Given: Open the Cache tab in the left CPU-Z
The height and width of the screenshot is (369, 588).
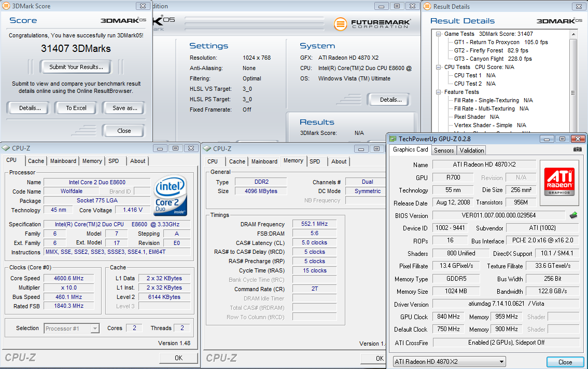Looking at the screenshot, I should click(x=36, y=161).
